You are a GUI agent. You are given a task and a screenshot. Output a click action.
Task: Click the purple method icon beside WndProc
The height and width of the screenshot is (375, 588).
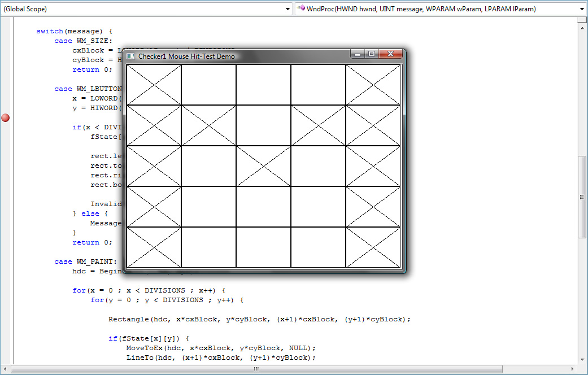tap(301, 8)
